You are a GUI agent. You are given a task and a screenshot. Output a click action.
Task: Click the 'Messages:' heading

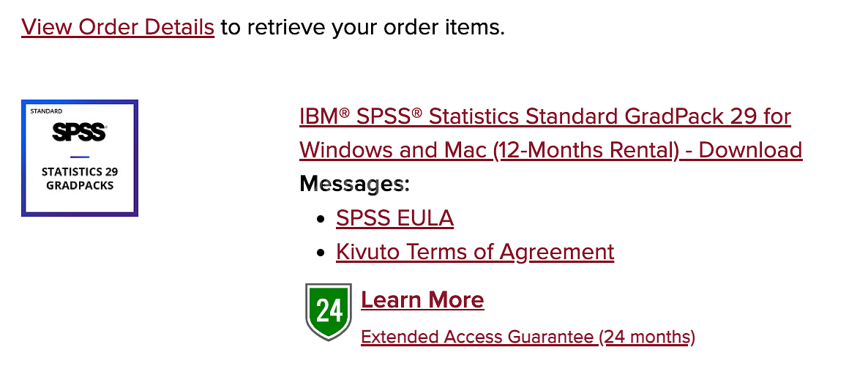(354, 184)
